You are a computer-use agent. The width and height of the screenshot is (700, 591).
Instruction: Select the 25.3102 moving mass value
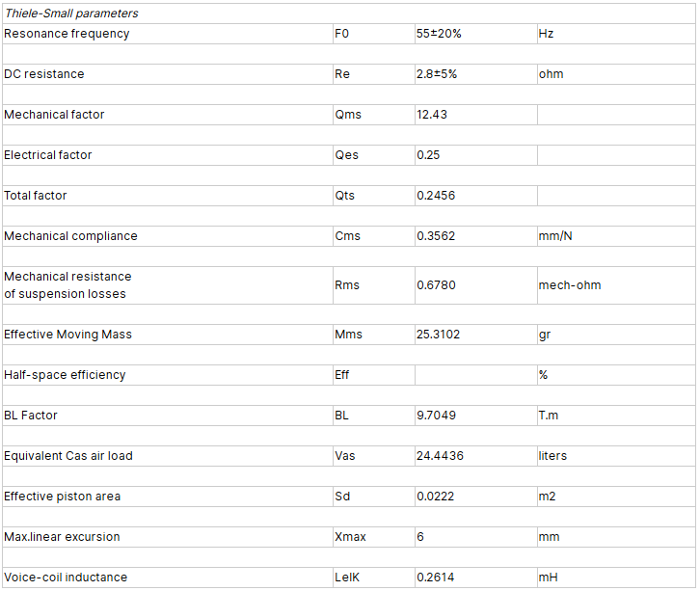click(x=439, y=335)
